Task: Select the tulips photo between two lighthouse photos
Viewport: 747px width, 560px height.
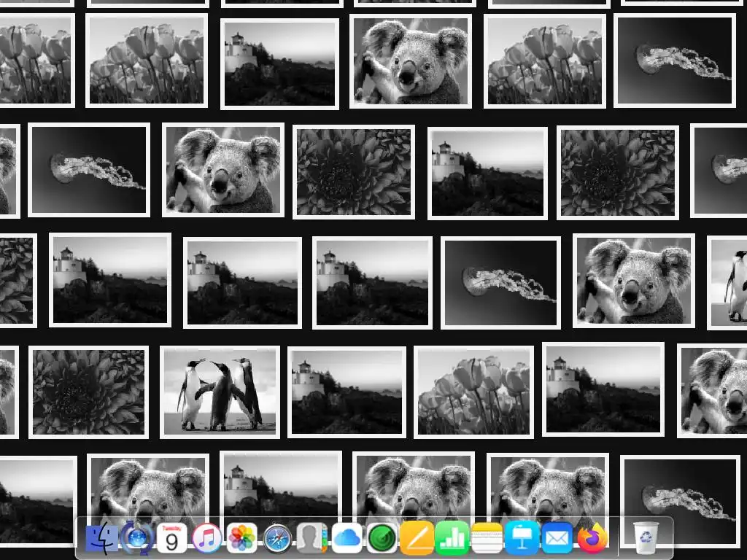Action: [x=473, y=392]
